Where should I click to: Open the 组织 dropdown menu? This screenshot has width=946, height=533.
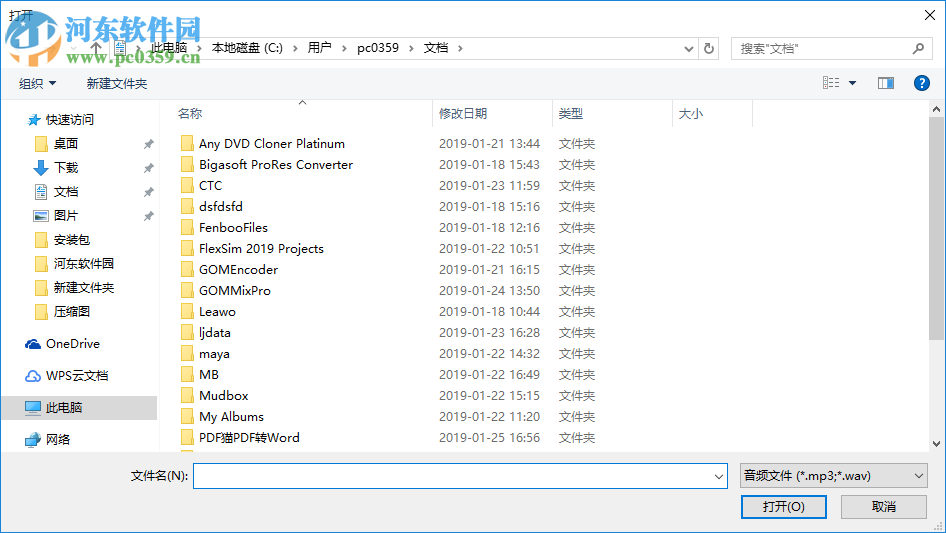[x=37, y=83]
